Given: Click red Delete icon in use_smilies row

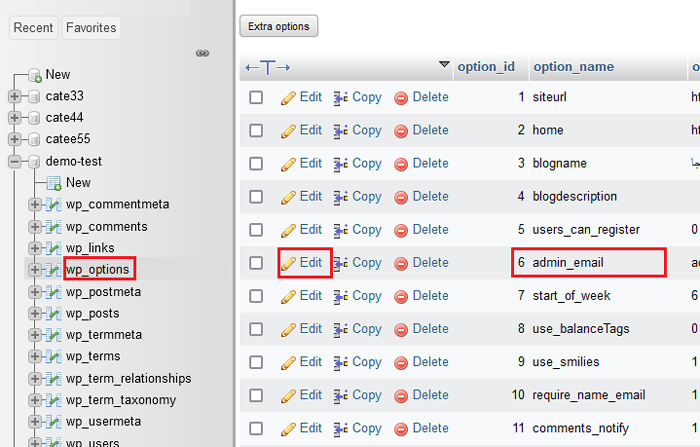Looking at the screenshot, I should [x=401, y=363].
